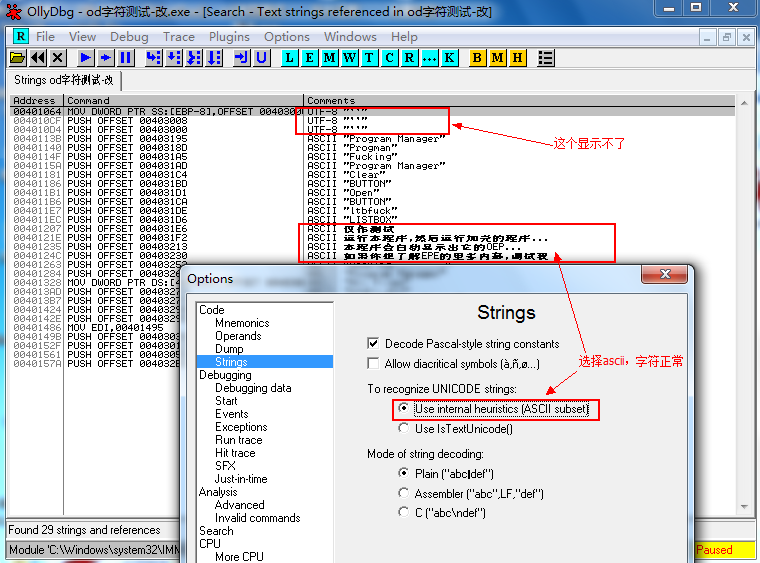The height and width of the screenshot is (563, 760).
Task: Open the Log window with L icon
Action: 289,58
